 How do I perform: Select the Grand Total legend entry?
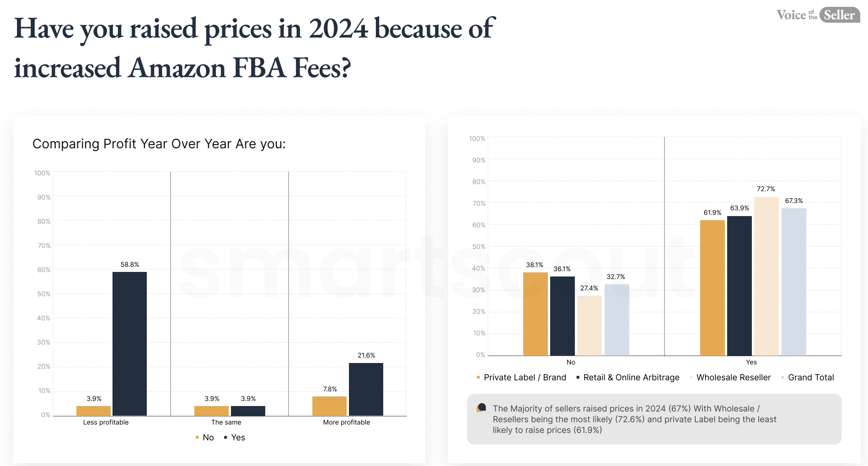click(x=808, y=378)
